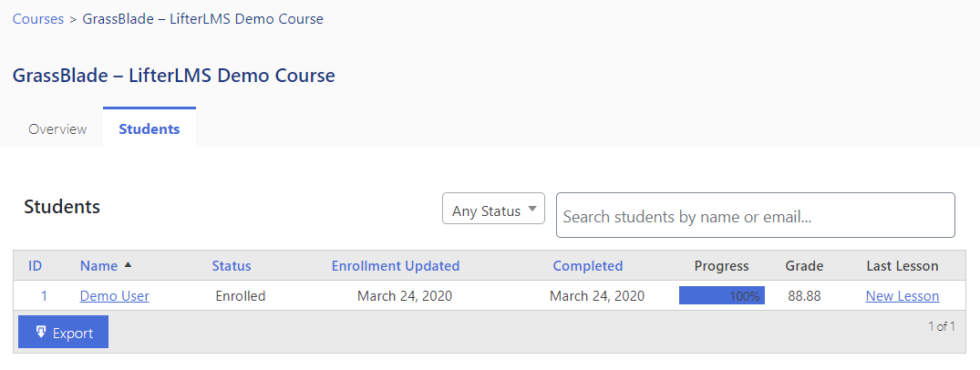Sort by Status column header

(232, 265)
